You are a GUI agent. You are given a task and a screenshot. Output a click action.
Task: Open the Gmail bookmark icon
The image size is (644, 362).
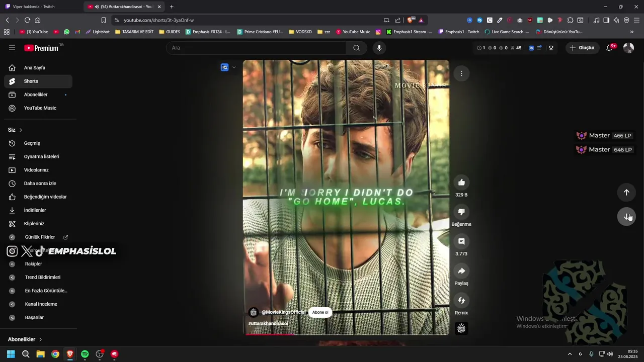tap(77, 32)
